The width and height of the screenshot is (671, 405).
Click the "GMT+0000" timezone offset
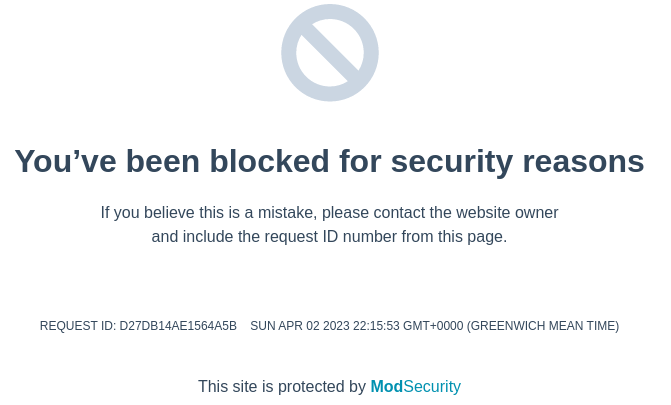pos(433,326)
